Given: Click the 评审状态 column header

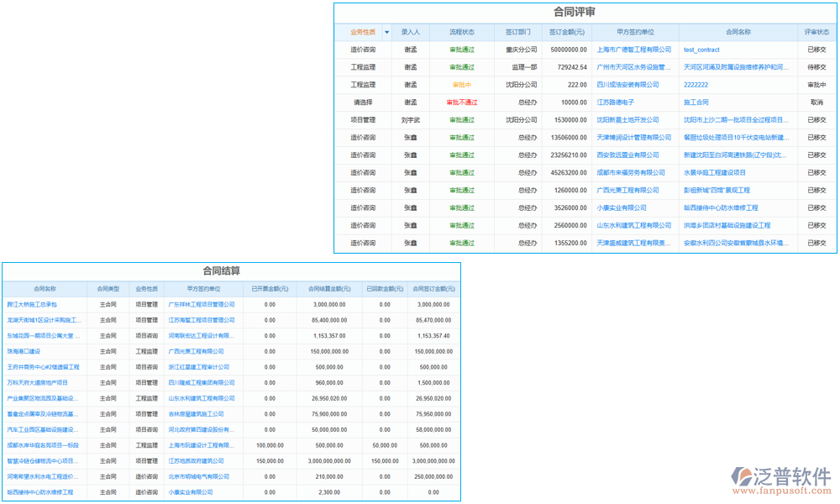Looking at the screenshot, I should tap(816, 33).
